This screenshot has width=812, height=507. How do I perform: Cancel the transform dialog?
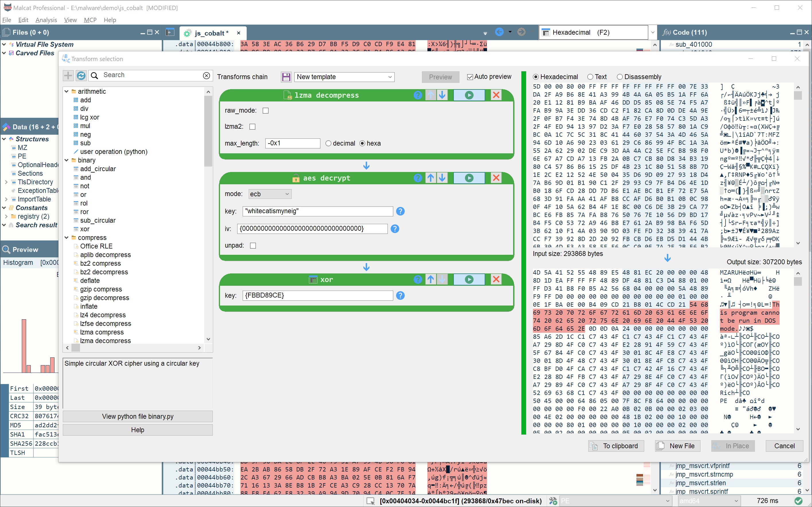coord(784,446)
